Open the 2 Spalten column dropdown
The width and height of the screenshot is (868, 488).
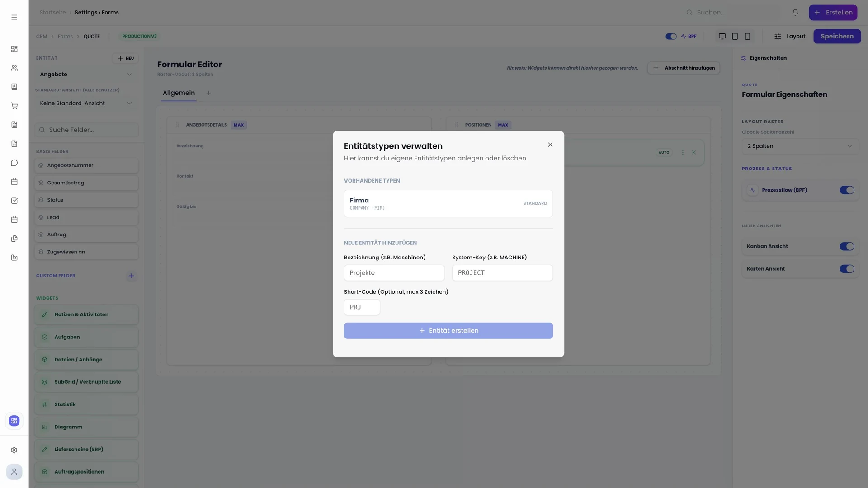click(800, 146)
